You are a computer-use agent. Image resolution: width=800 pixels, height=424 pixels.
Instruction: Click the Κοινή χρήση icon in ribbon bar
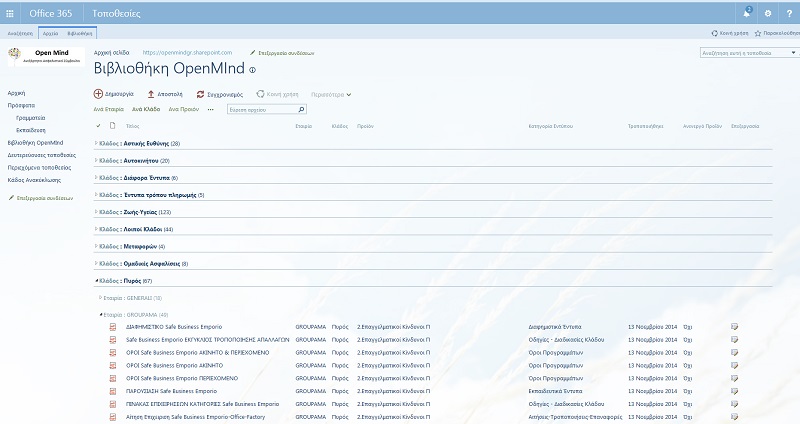714,33
